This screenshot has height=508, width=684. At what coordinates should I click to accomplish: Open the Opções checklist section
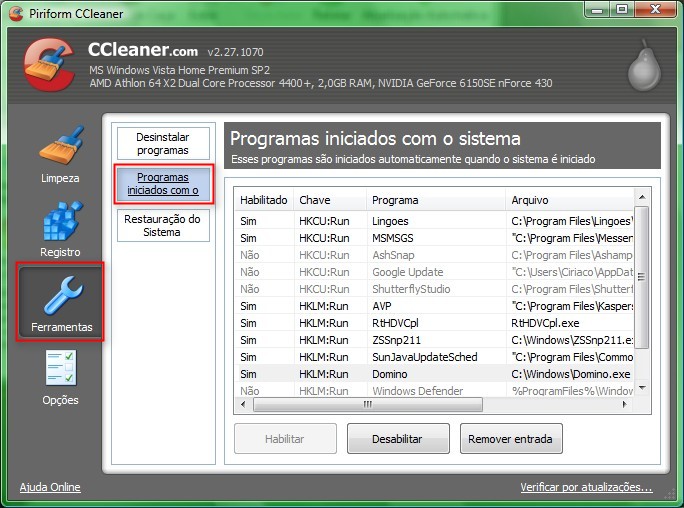coord(61,377)
